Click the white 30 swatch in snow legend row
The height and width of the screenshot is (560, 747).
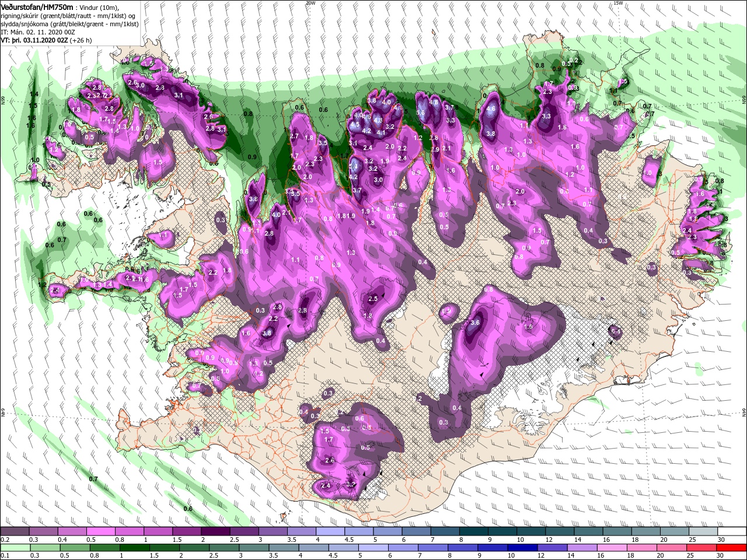[x=732, y=531]
